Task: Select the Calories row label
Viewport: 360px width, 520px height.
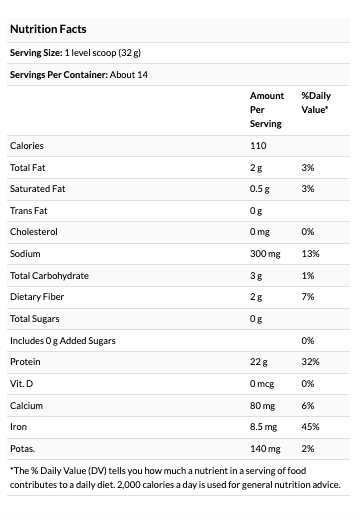Action: (27, 146)
